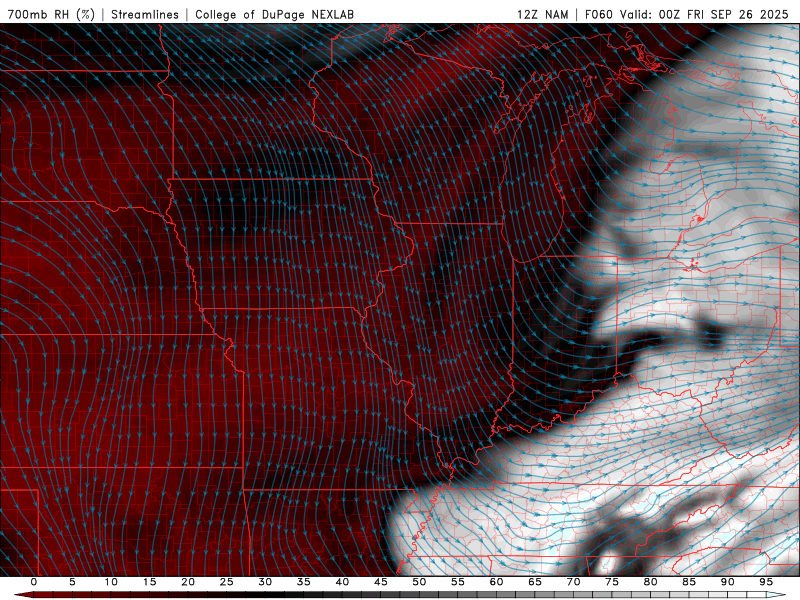800x600 pixels.
Task: Click the "80" color scale label
Action: pos(650,582)
